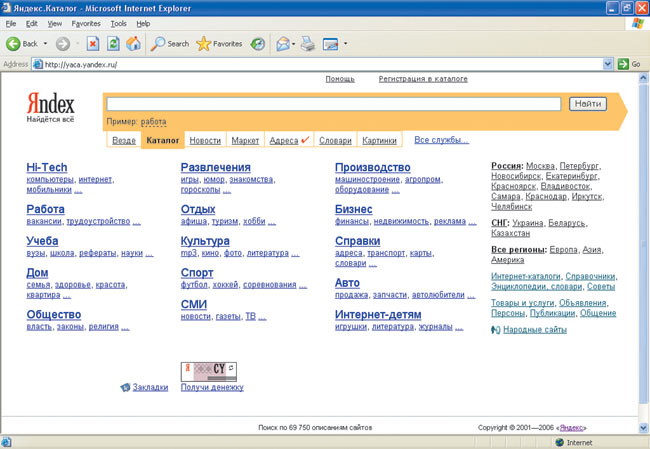The height and width of the screenshot is (449, 650).
Task: Switch to the Картинки tab
Action: coord(379,141)
